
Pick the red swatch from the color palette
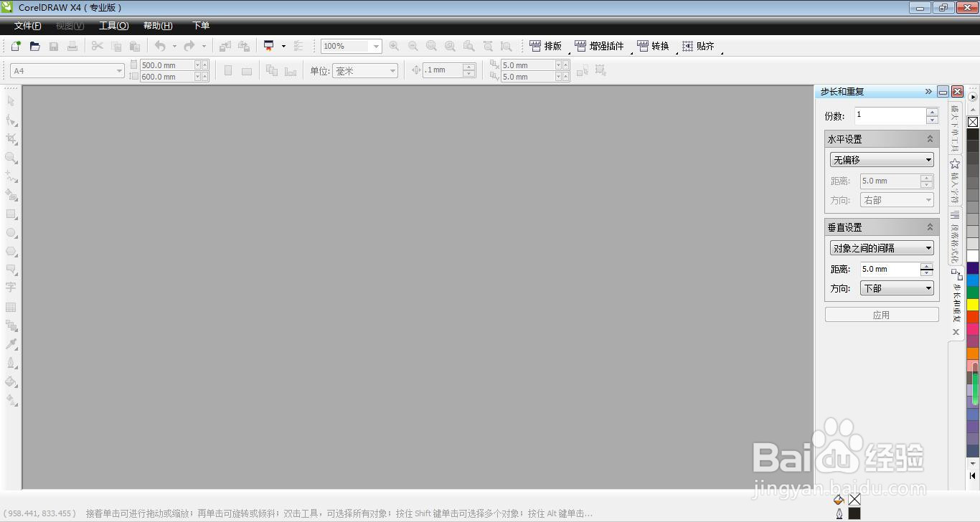coord(974,318)
